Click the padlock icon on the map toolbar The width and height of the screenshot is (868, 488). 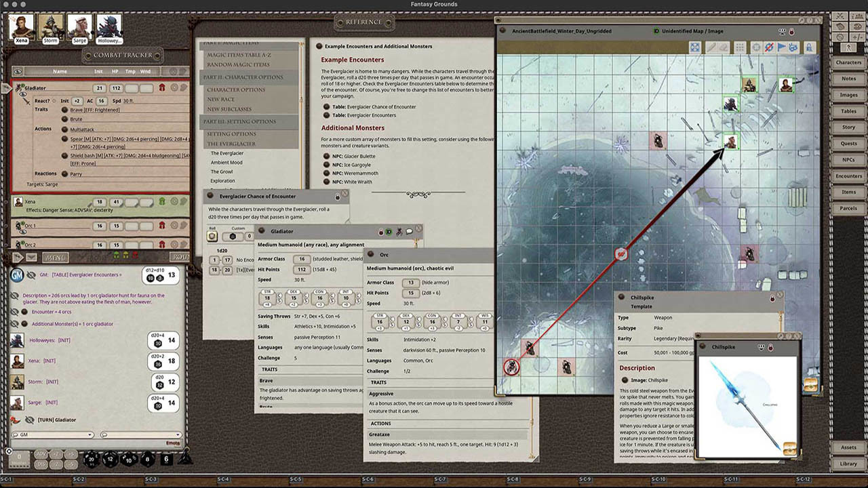tap(809, 47)
